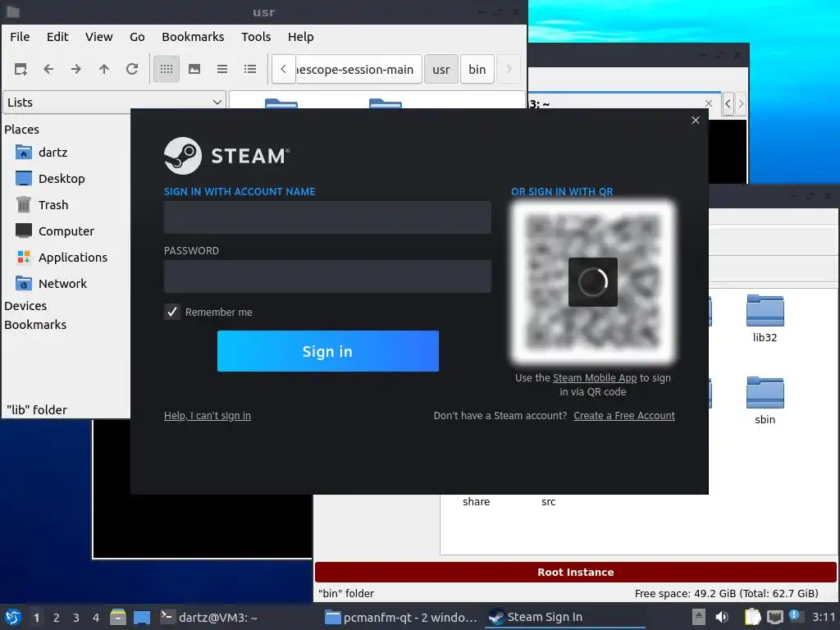Open the volume control in tray
The height and width of the screenshot is (630, 840).
click(722, 617)
